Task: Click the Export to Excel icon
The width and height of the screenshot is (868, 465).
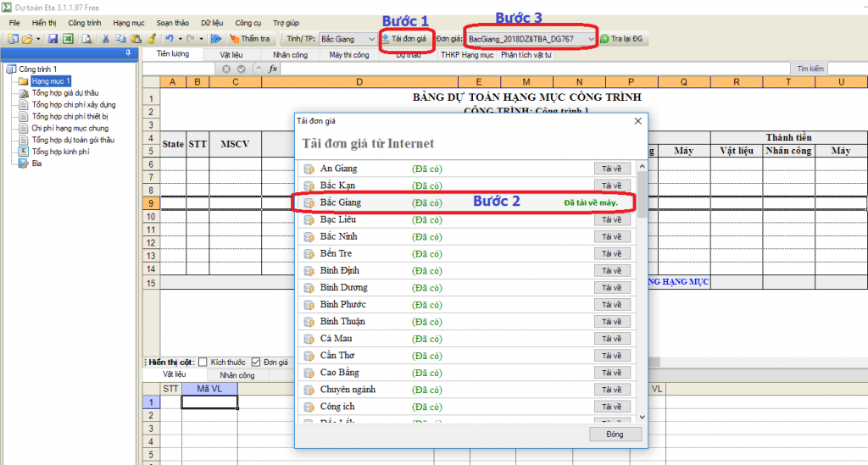Action: [x=67, y=39]
